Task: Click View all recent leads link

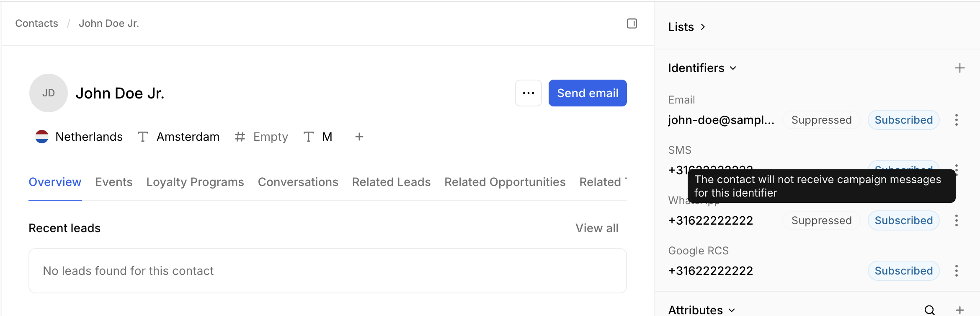Action: click(596, 228)
